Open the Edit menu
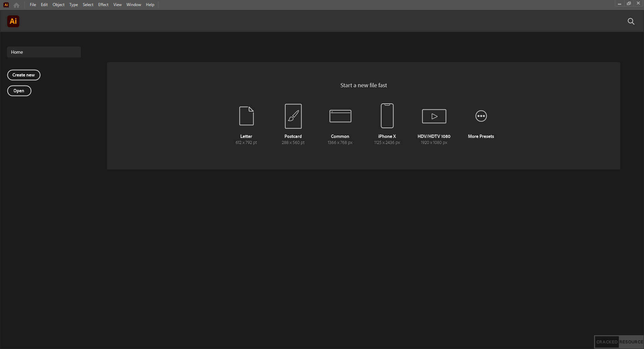The image size is (644, 349). pos(44,5)
